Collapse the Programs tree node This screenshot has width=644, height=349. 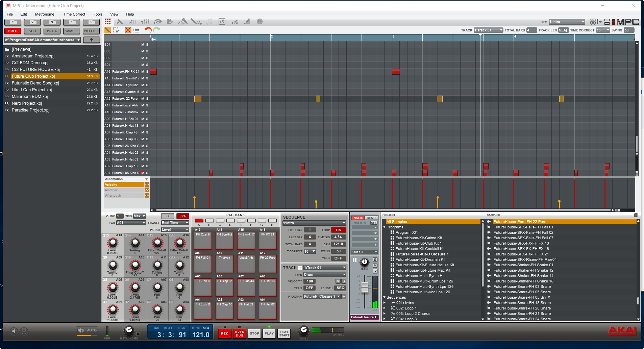pos(385,227)
